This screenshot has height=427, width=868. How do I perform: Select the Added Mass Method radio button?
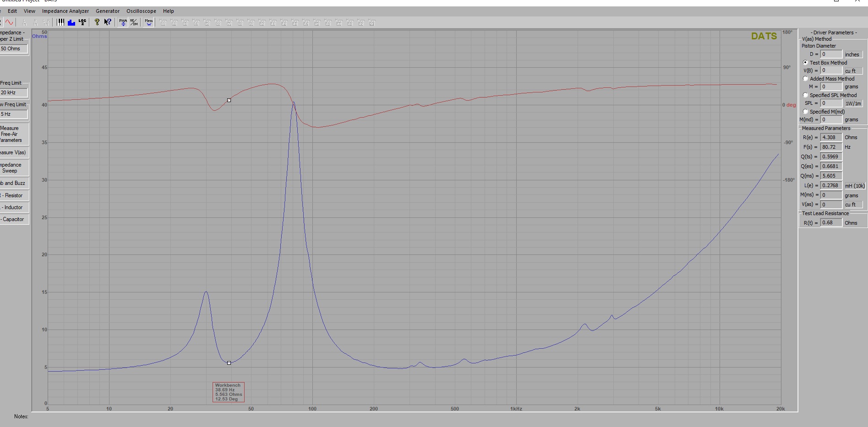tap(805, 79)
